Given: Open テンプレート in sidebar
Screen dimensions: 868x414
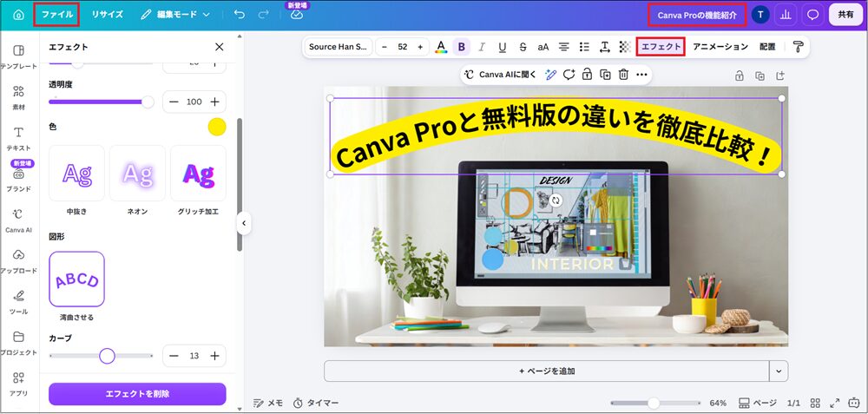Looking at the screenshot, I should tap(19, 56).
